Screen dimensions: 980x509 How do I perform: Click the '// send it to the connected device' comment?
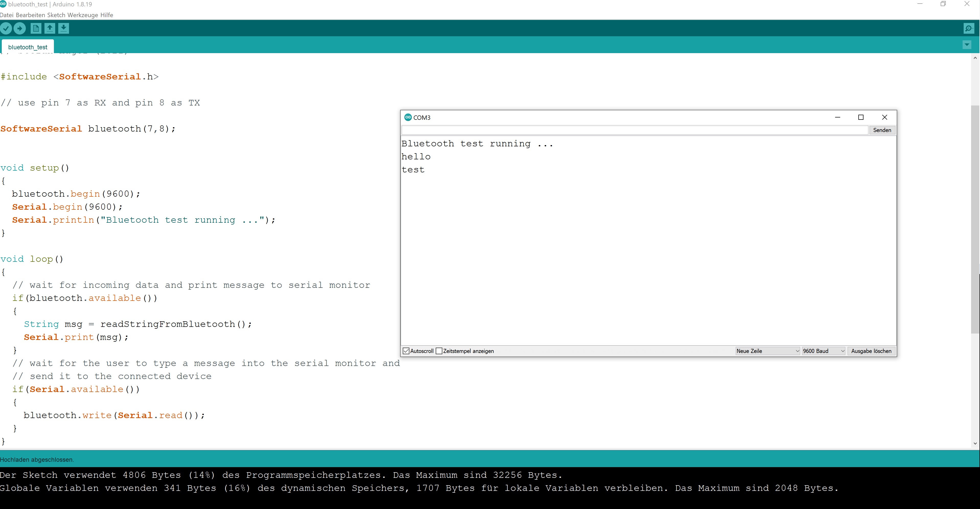[x=112, y=376]
